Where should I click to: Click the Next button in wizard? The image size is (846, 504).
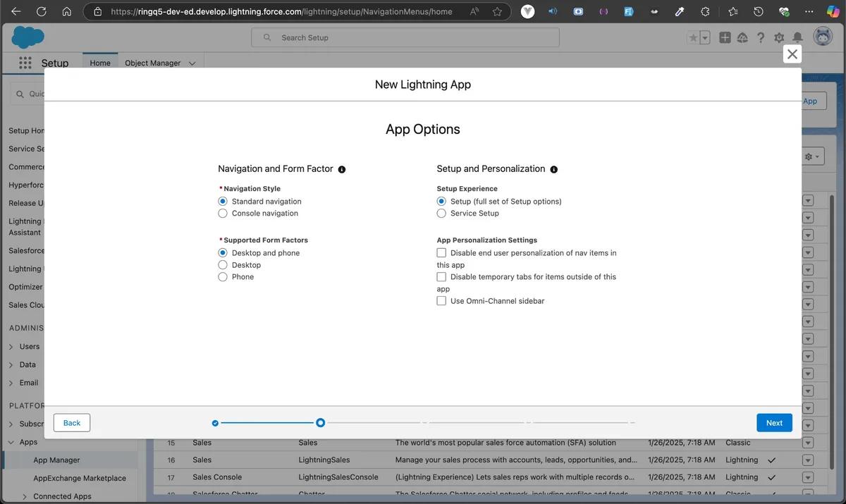[774, 423]
